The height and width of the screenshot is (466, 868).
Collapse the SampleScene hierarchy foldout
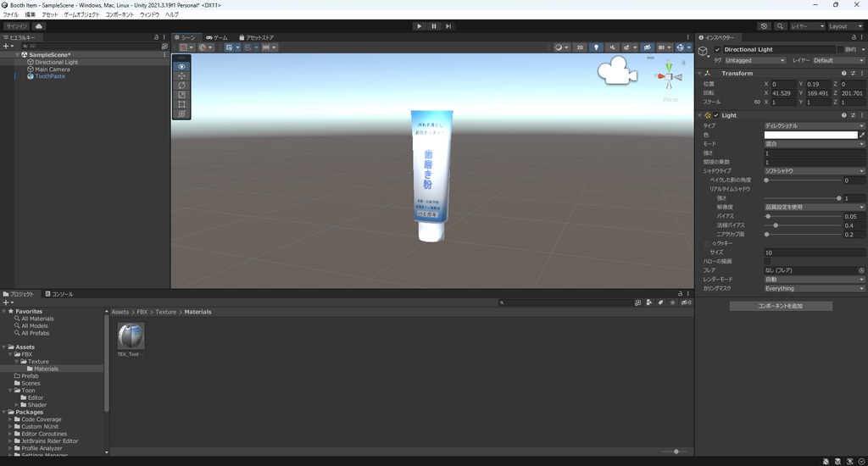pos(18,55)
